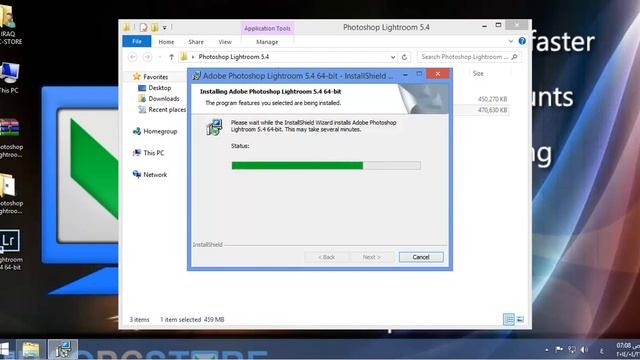The height and width of the screenshot is (360, 640).
Task: Select Homegroup in the navigation pane
Action: [160, 131]
